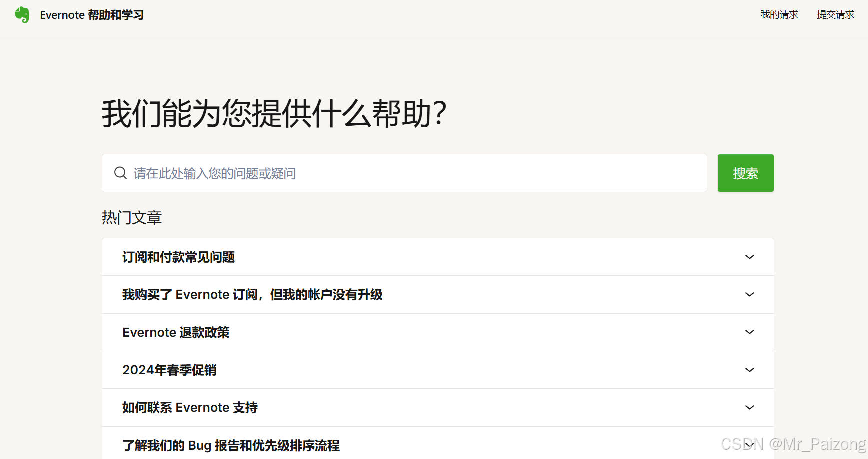Image resolution: width=868 pixels, height=459 pixels.
Task: Expand chevron for 如何联系 Evernote 支持
Action: [749, 407]
